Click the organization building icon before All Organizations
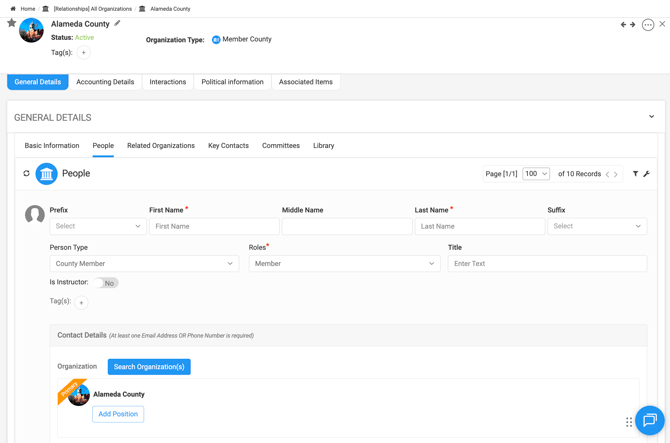The width and height of the screenshot is (670, 443). 46,9
